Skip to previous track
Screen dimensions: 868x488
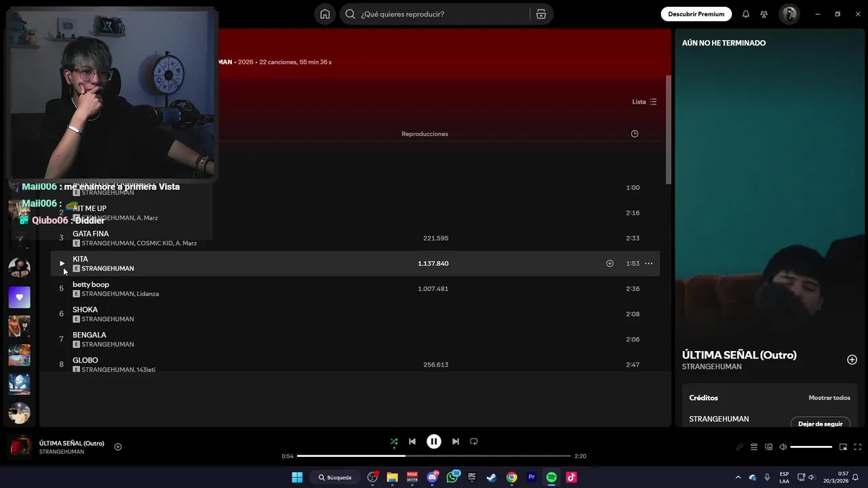tap(412, 441)
